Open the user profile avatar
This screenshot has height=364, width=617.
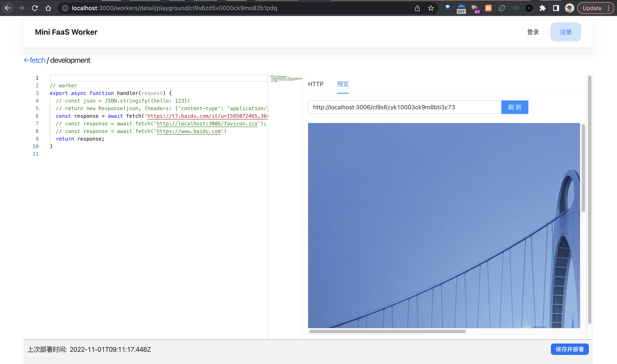tap(569, 8)
